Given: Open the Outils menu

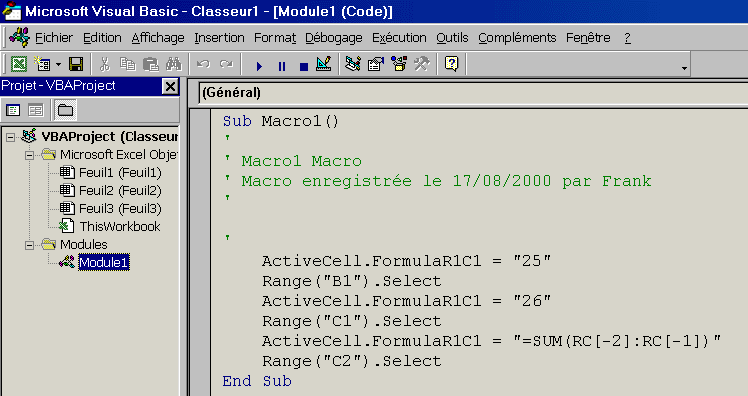Looking at the screenshot, I should [452, 38].
